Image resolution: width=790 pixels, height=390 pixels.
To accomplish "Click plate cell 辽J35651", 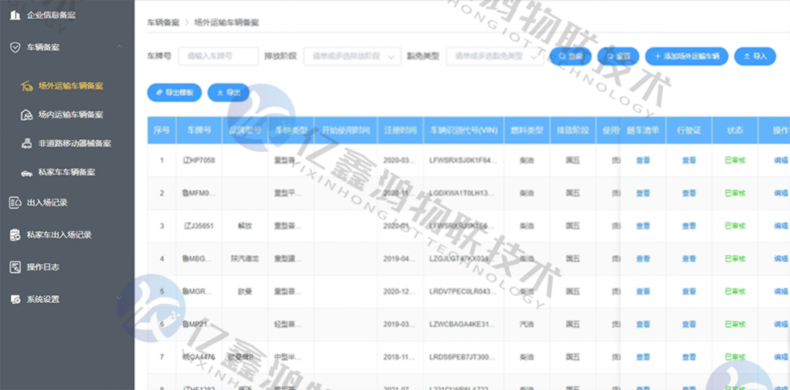I will click(199, 226).
